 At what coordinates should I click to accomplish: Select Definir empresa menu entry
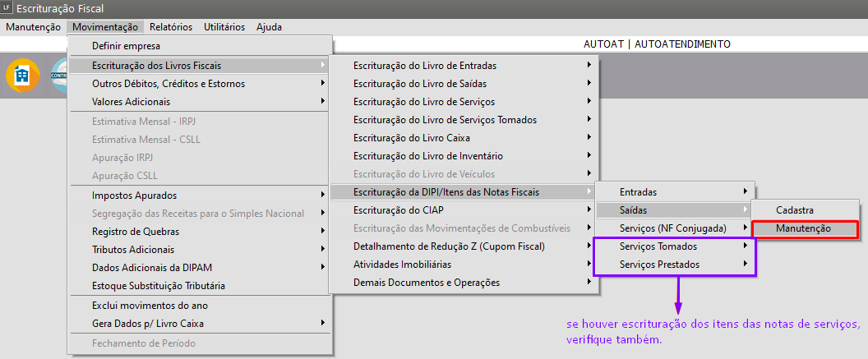pyautogui.click(x=127, y=46)
